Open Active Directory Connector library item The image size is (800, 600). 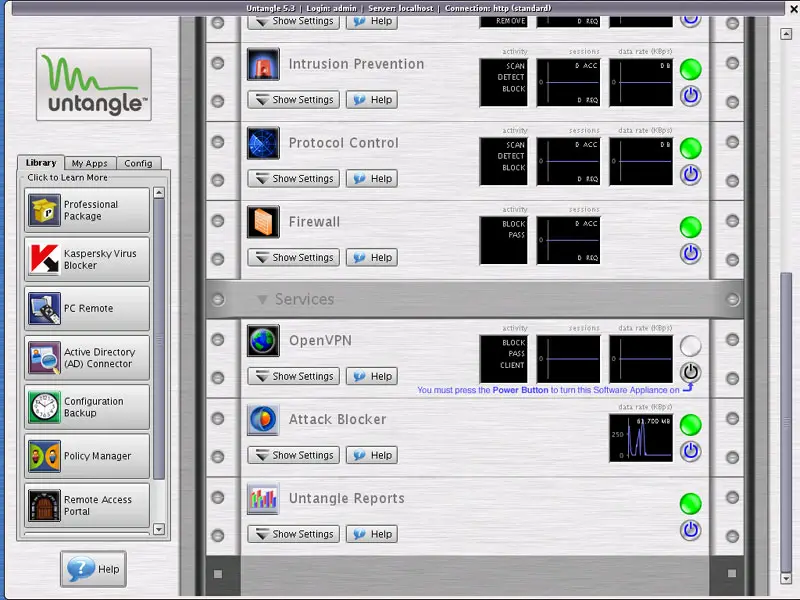click(87, 358)
